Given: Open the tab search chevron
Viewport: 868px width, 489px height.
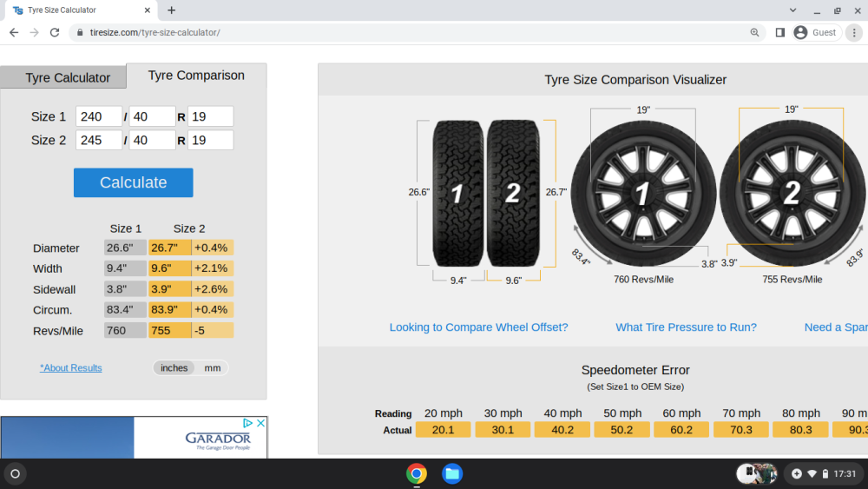Looking at the screenshot, I should pos(792,10).
